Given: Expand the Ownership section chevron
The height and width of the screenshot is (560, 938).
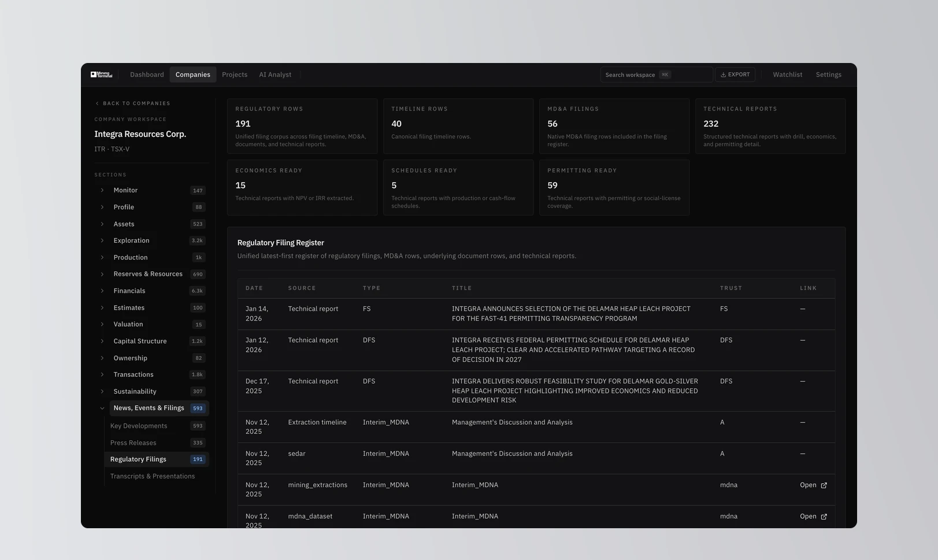Looking at the screenshot, I should 102,358.
